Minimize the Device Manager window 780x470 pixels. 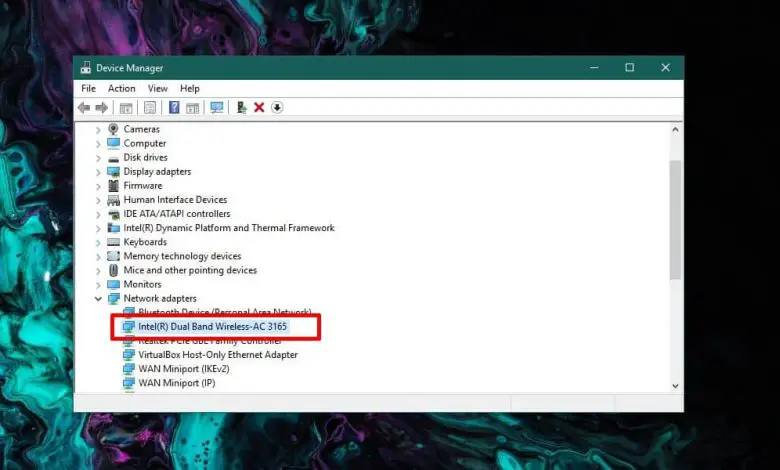pyautogui.click(x=594, y=68)
